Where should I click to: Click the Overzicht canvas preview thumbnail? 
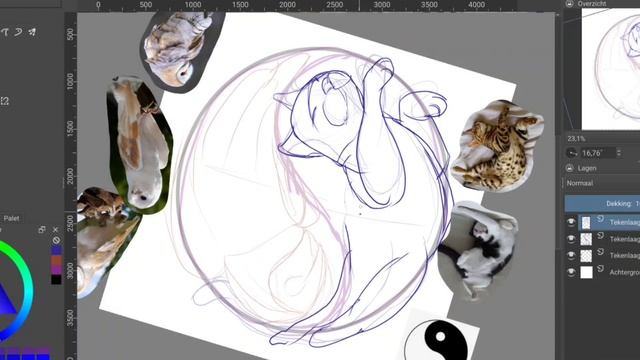(611, 69)
